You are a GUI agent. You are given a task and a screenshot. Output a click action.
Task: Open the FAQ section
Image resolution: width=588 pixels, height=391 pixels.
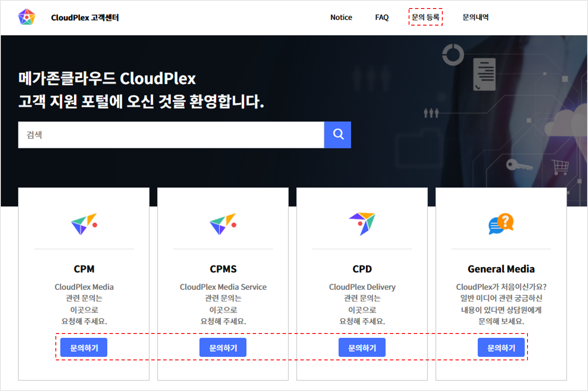(x=381, y=17)
